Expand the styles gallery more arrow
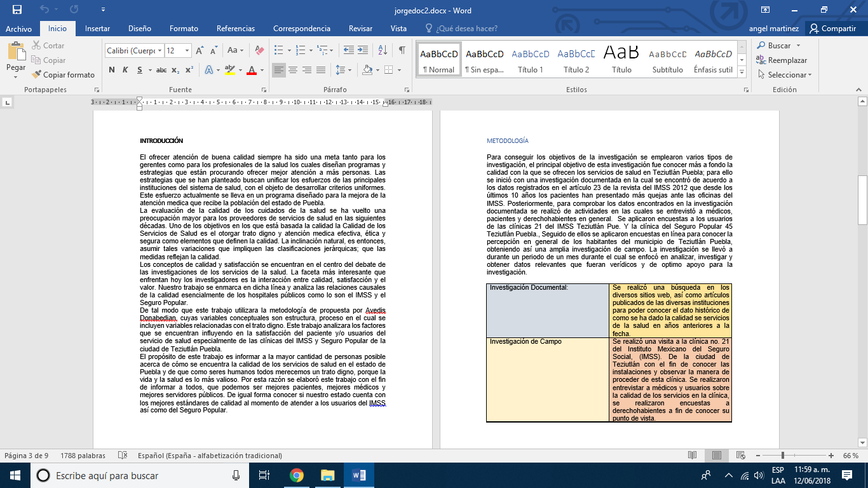 point(742,73)
